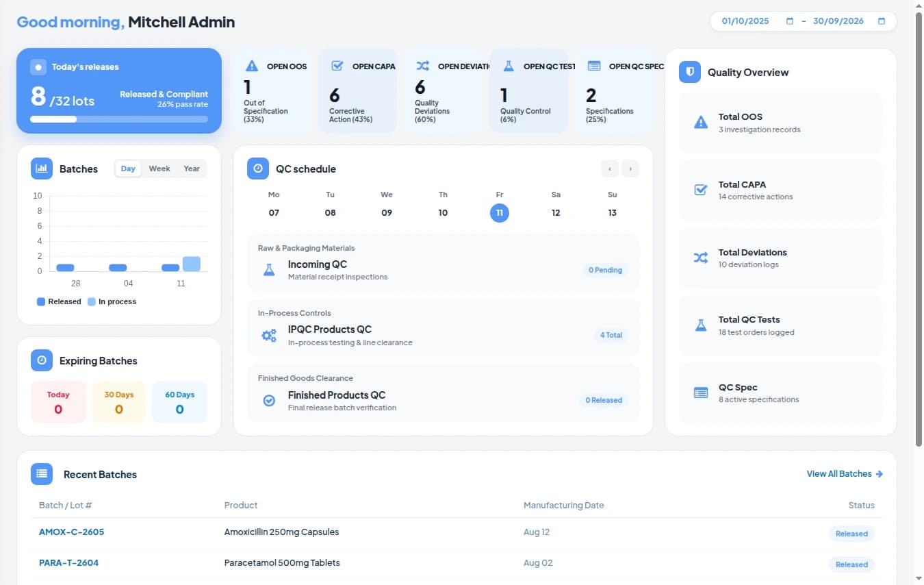
Task: Click the Quality Overview shield icon
Action: pyautogui.click(x=690, y=72)
